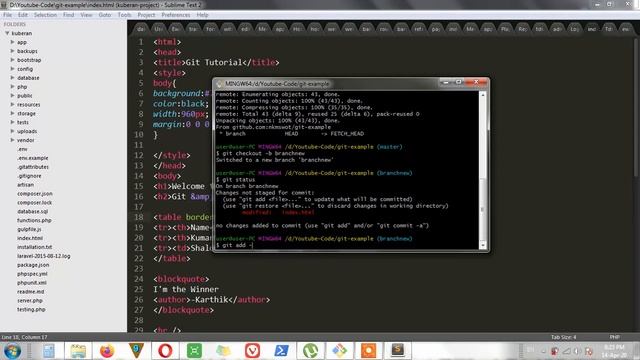Open readme.md in sidebar
Screen dimensions: 640x360
point(31,291)
